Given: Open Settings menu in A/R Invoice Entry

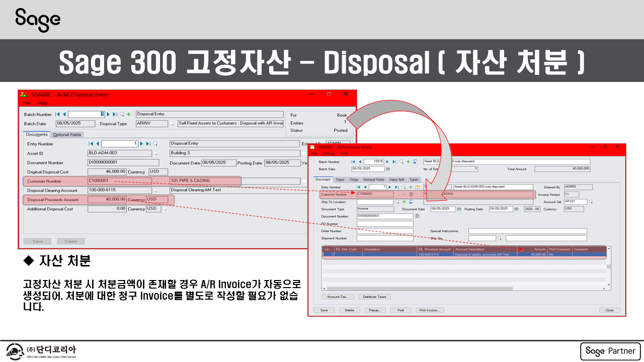Looking at the screenshot, I should point(329,153).
